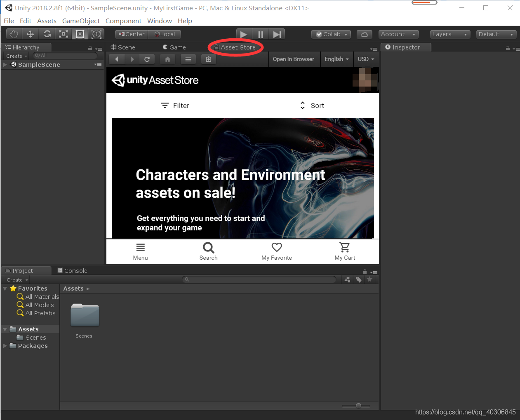The image size is (520, 420).
Task: Open the Layers dropdown
Action: [x=450, y=34]
